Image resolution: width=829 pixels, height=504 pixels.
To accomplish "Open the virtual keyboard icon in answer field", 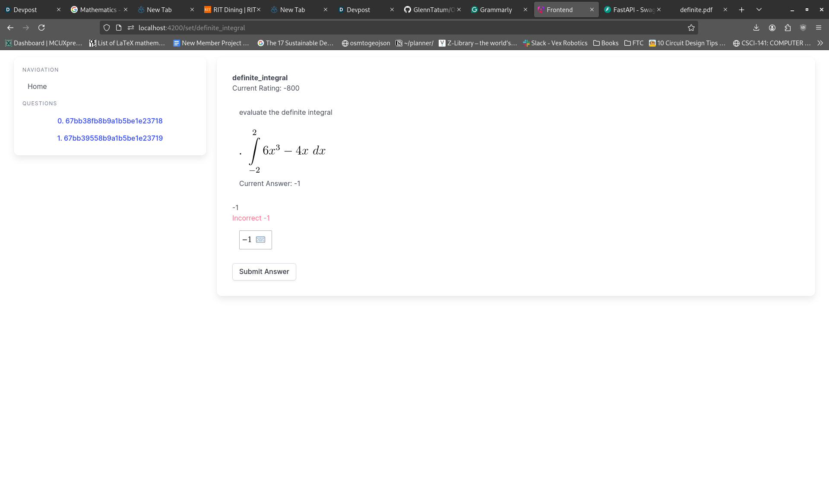I will tap(260, 239).
